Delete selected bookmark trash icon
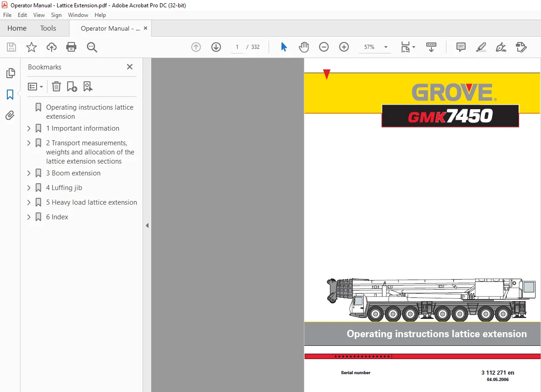 (x=56, y=86)
